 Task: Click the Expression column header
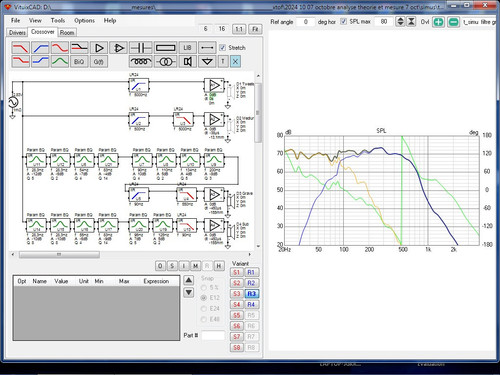(x=156, y=281)
